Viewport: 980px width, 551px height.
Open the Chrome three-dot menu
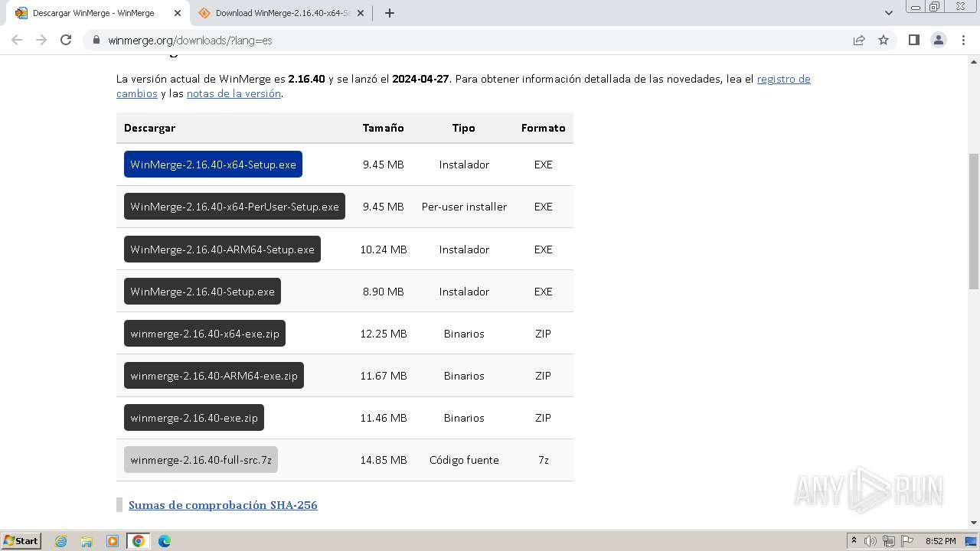click(963, 40)
